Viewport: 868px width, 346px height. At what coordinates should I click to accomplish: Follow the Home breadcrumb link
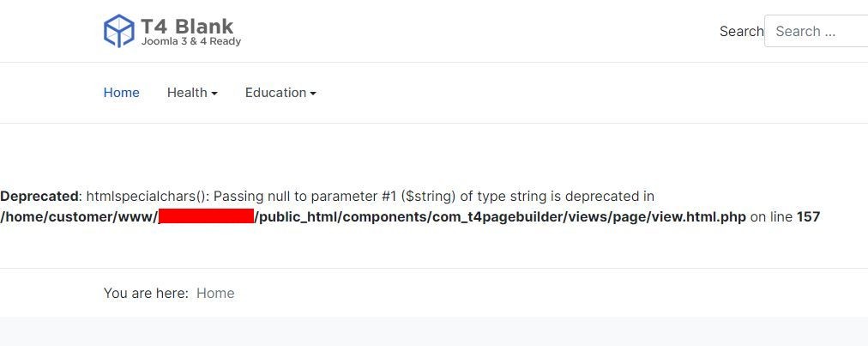tap(215, 293)
